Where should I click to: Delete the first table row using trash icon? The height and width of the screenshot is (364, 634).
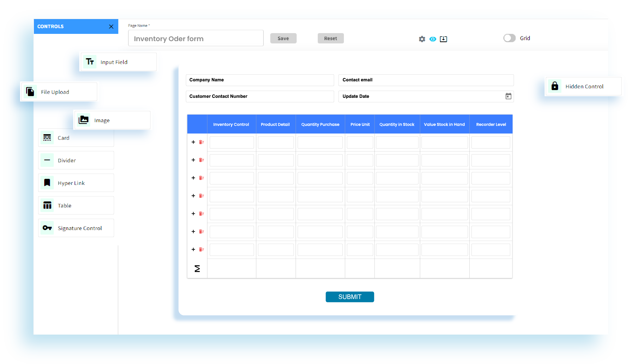pos(201,142)
